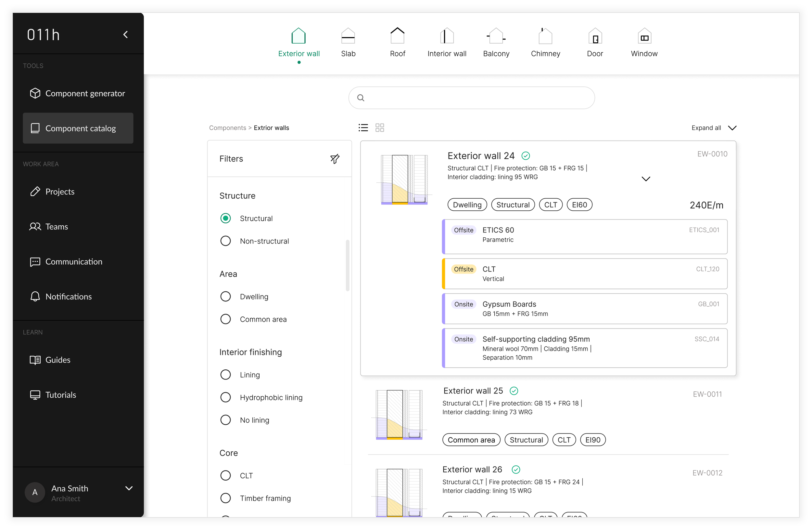
Task: Open the Window component type icon
Action: pyautogui.click(x=644, y=36)
